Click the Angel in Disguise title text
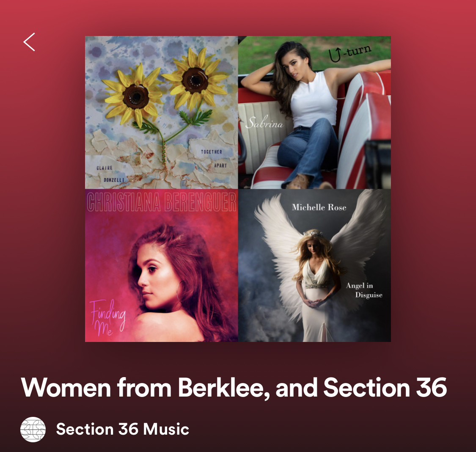 point(364,290)
